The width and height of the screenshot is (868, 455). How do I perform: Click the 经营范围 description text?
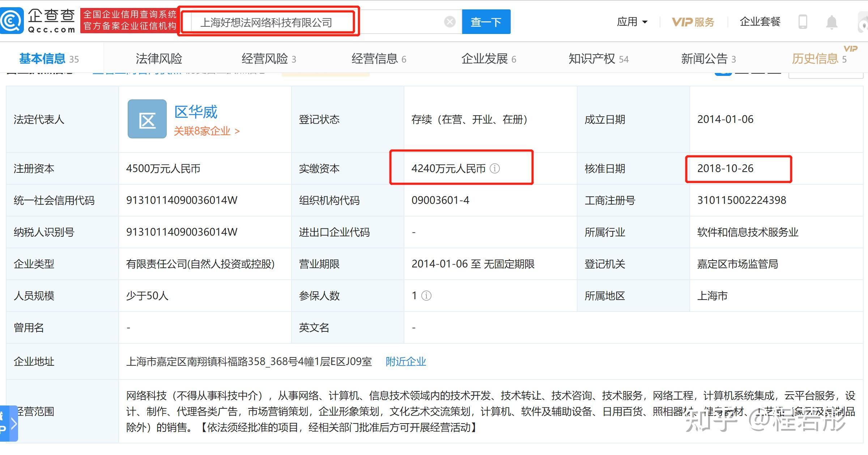490,411
